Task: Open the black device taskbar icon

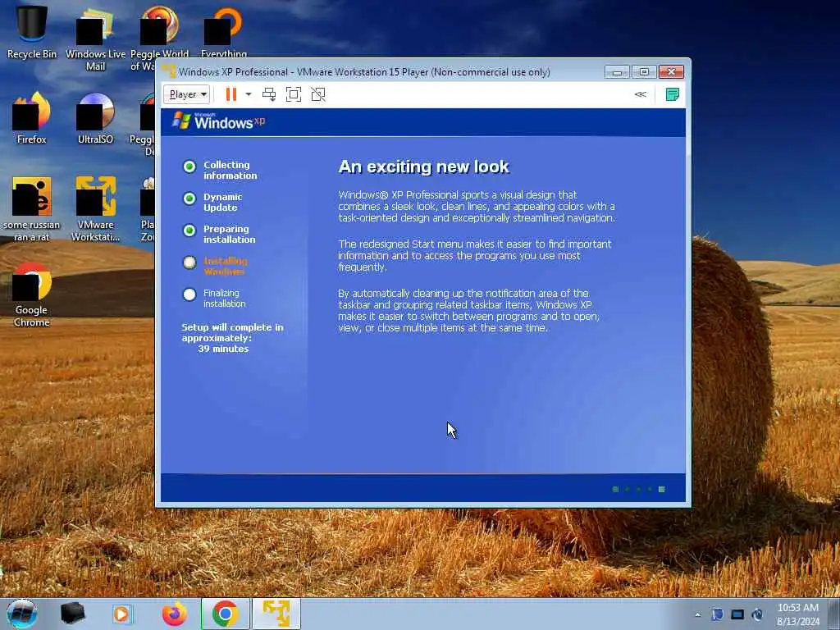Action: click(x=72, y=614)
